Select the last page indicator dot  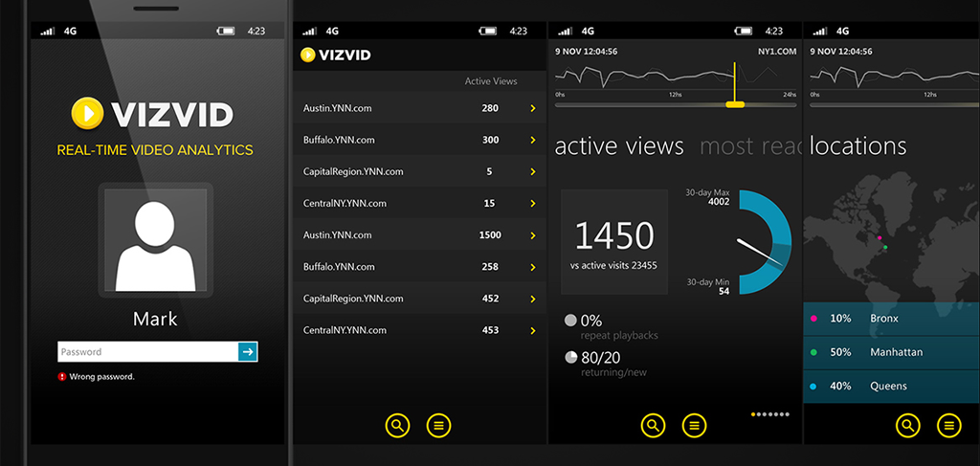click(x=787, y=414)
